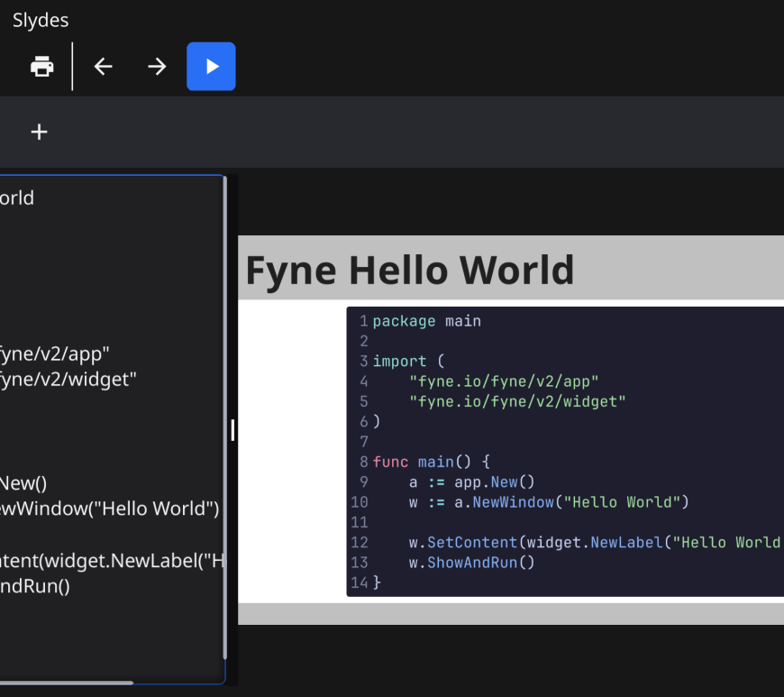Click the print icon in the toolbar
Viewport: 784px width, 697px height.
pos(42,67)
